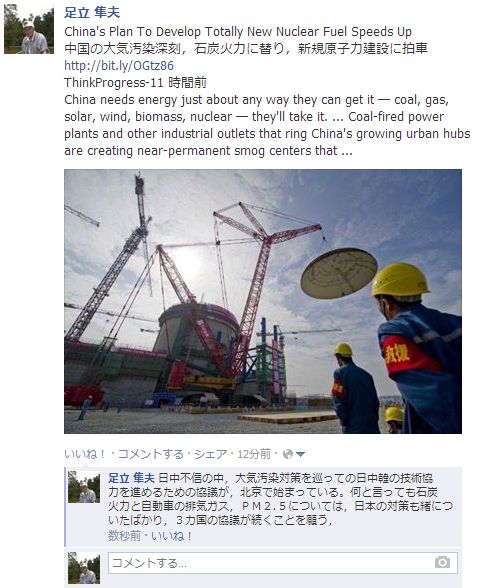481x588 pixels.
Task: Click コメントする below the photo
Action: (151, 454)
